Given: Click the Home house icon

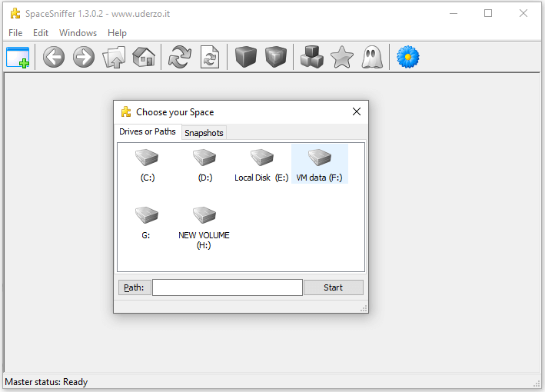Looking at the screenshot, I should pyautogui.click(x=144, y=57).
